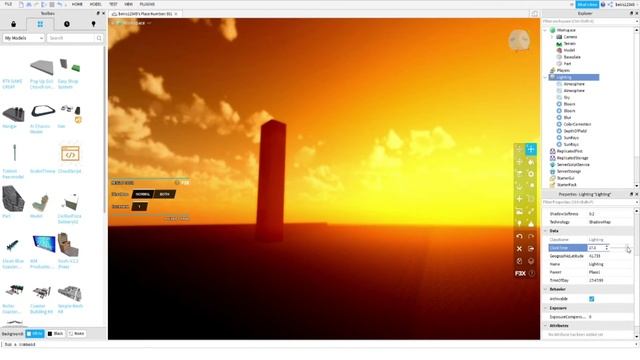Open the Toolbox Marketplace tab icon
Image resolution: width=640 pixels, height=360 pixels.
pos(13,24)
